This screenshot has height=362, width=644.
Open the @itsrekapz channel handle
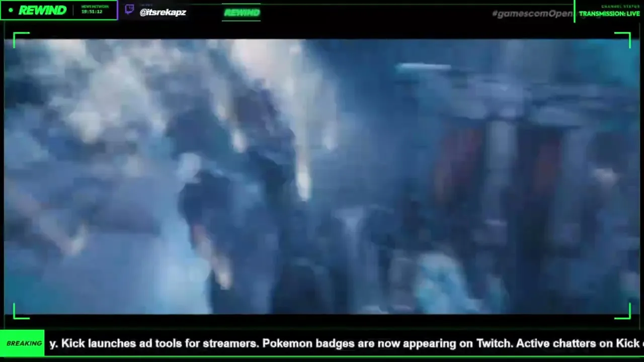coord(163,12)
